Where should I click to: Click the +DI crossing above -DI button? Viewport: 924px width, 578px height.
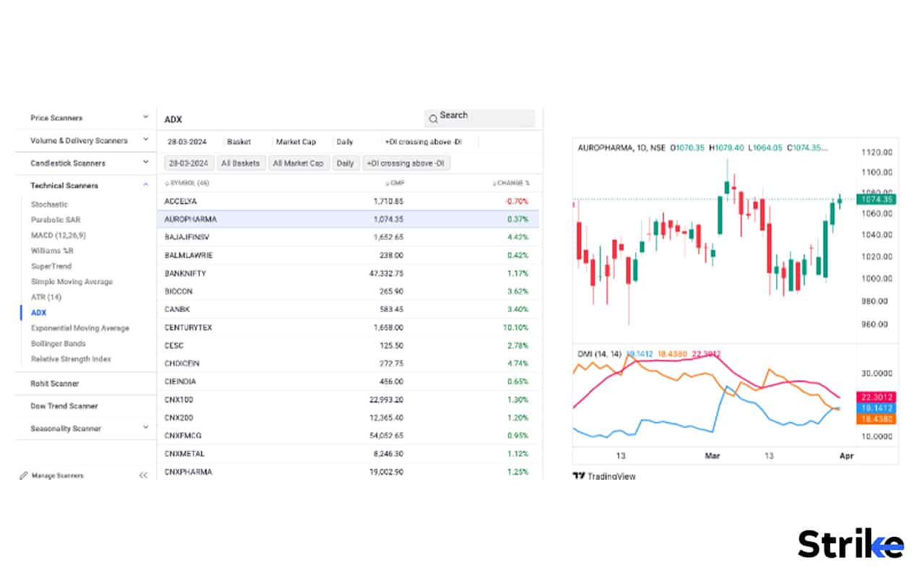point(407,163)
